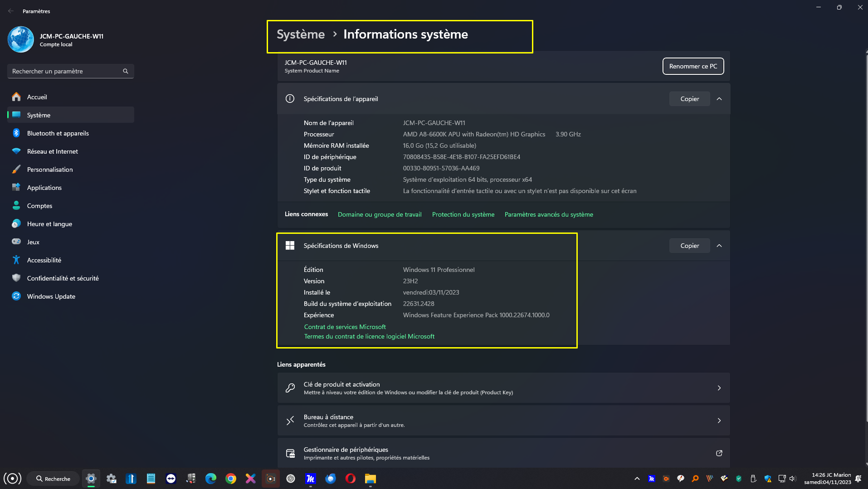Open Heure et langue settings
The width and height of the screenshot is (868, 489).
[x=71, y=224]
